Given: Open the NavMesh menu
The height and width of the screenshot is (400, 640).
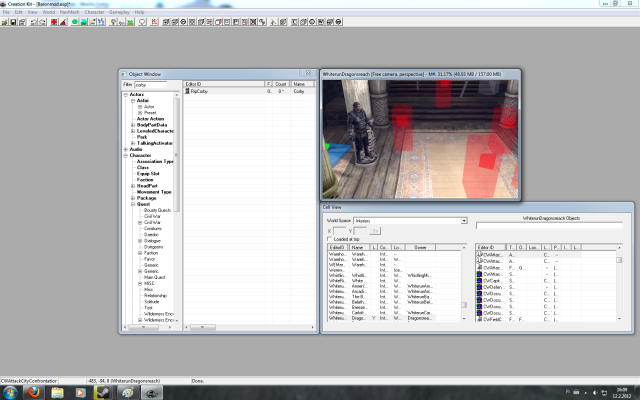Looking at the screenshot, I should pos(69,12).
